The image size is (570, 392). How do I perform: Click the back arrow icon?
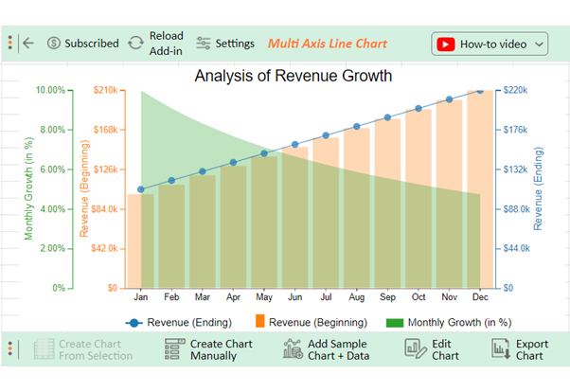(x=28, y=43)
